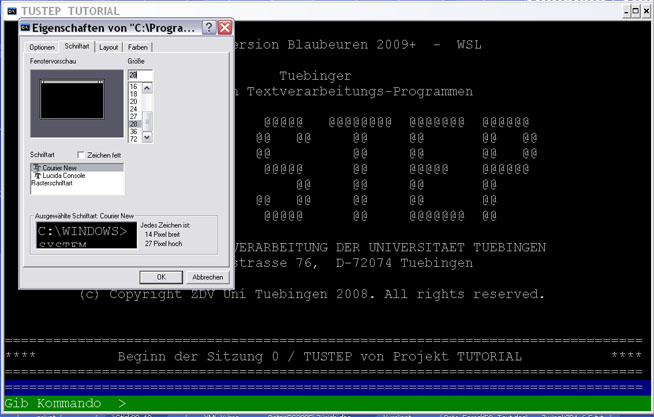The width and height of the screenshot is (654, 417).
Task: Close the Eigenschaften properties dialog
Action: 225,28
